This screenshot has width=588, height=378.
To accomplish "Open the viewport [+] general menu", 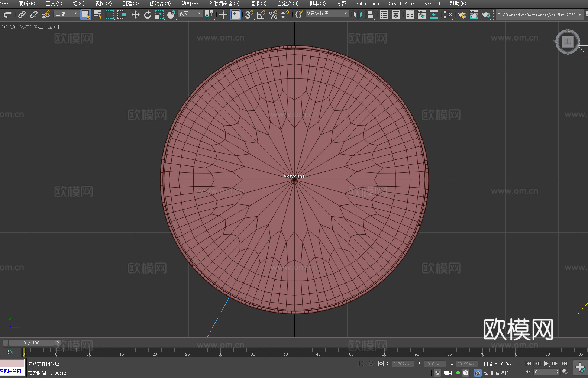I will [x=4, y=27].
